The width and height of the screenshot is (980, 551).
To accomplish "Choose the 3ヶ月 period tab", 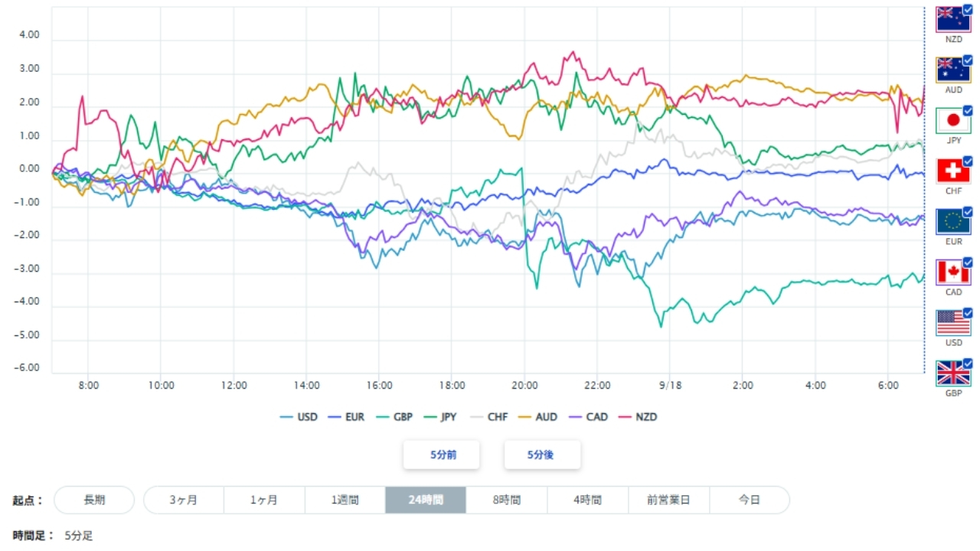I will 184,500.
